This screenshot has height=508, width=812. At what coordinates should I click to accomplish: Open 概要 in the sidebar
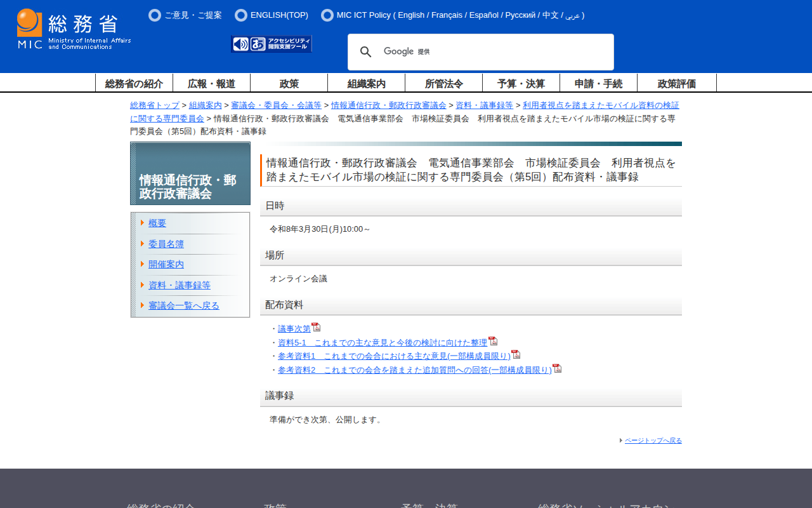point(157,223)
